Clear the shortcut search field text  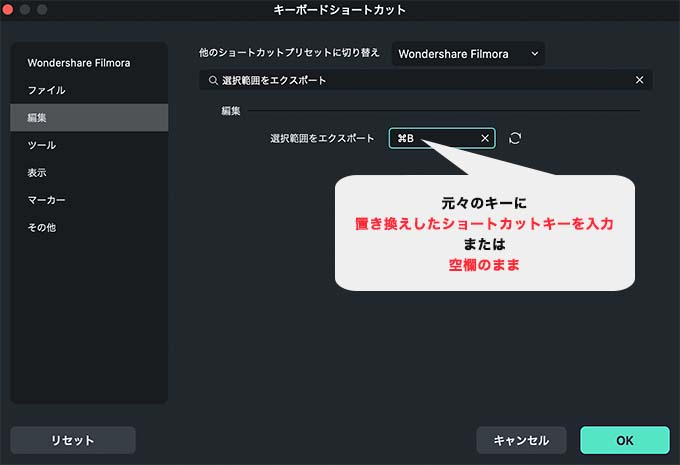click(x=639, y=80)
